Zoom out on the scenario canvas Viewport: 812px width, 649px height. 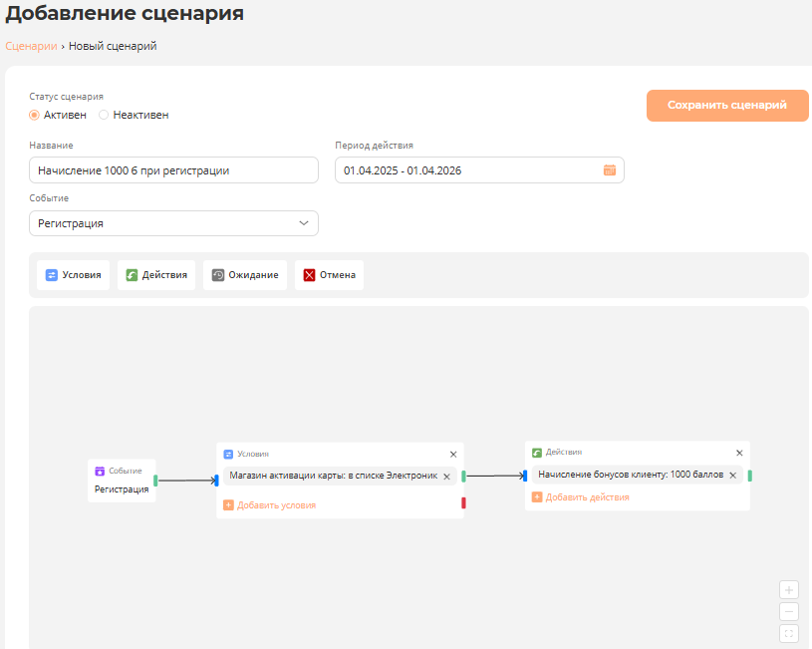tap(789, 612)
